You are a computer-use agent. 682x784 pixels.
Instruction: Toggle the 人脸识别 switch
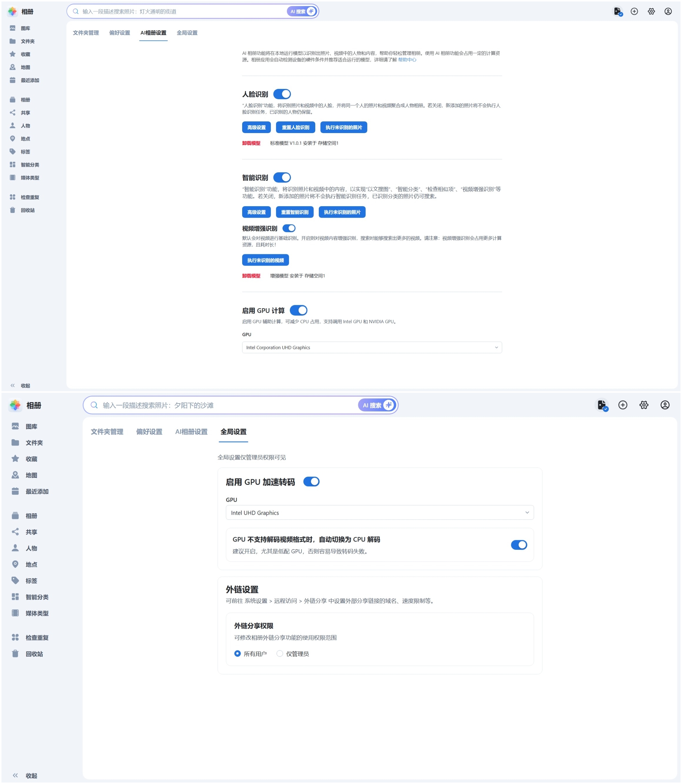[x=282, y=94]
